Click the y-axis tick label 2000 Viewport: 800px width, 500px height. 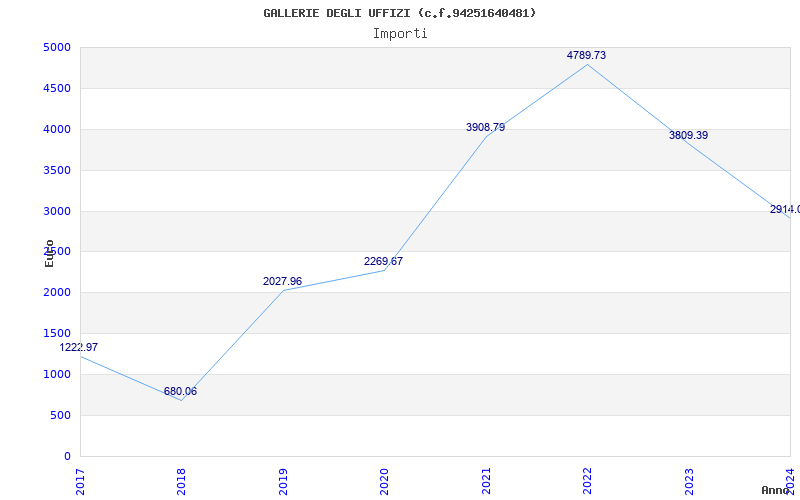coord(57,292)
